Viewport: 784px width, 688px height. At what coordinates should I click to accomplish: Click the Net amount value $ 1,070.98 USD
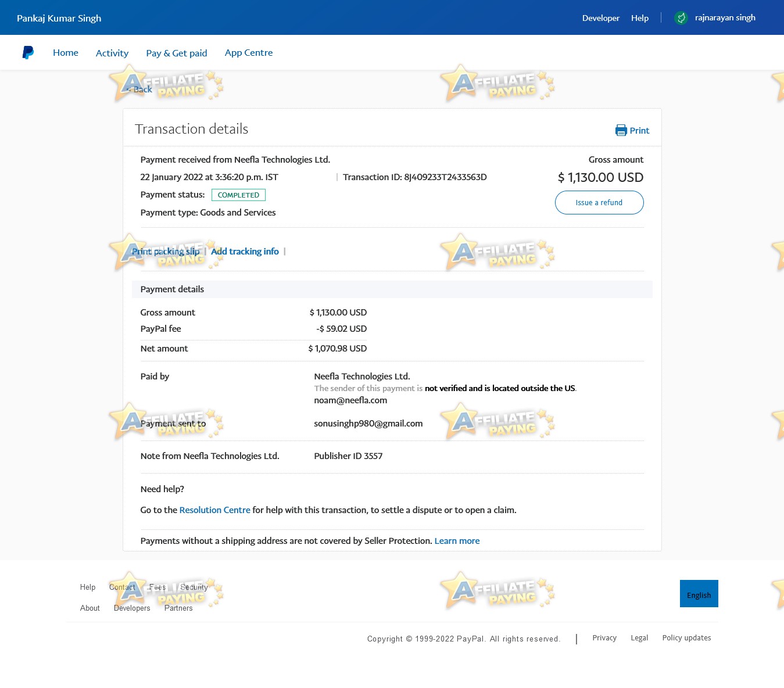pos(338,349)
